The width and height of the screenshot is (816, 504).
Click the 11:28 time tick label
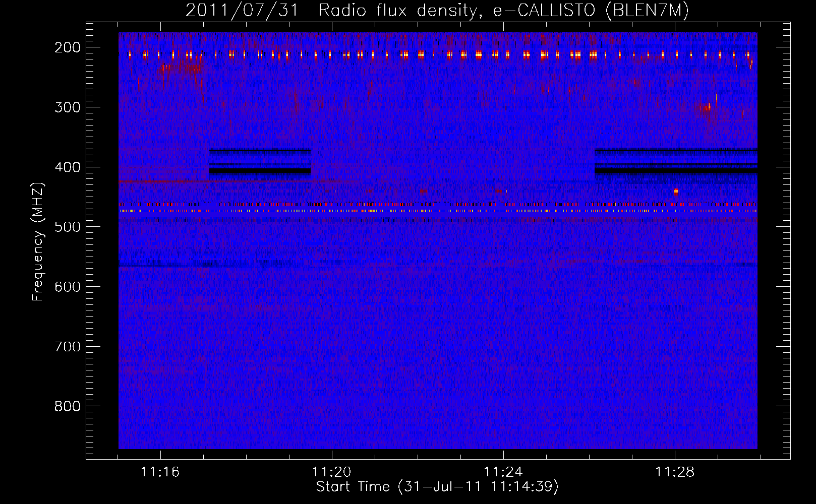coord(674,472)
